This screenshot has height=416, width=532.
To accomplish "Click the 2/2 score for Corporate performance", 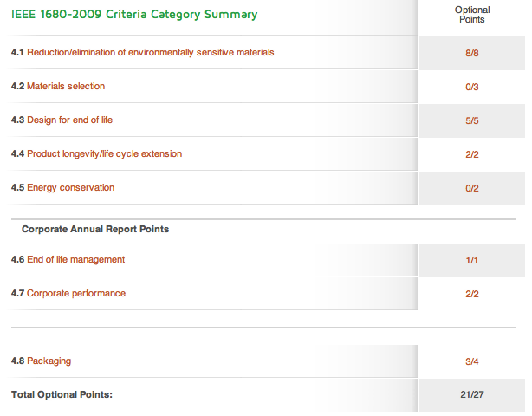I will (x=472, y=294).
